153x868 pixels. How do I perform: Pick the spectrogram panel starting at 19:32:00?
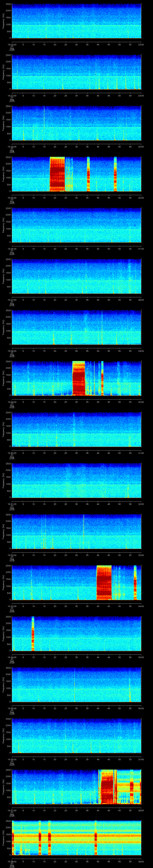(77, 532)
